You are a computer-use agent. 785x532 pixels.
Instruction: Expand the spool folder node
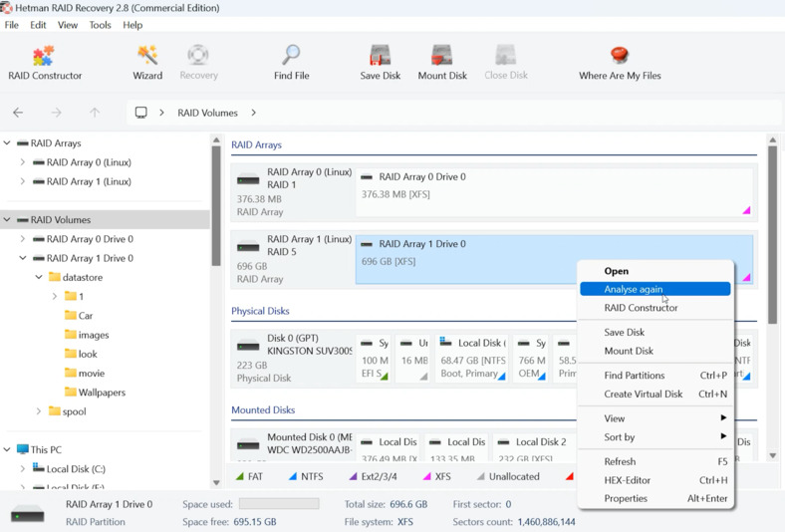click(x=39, y=411)
